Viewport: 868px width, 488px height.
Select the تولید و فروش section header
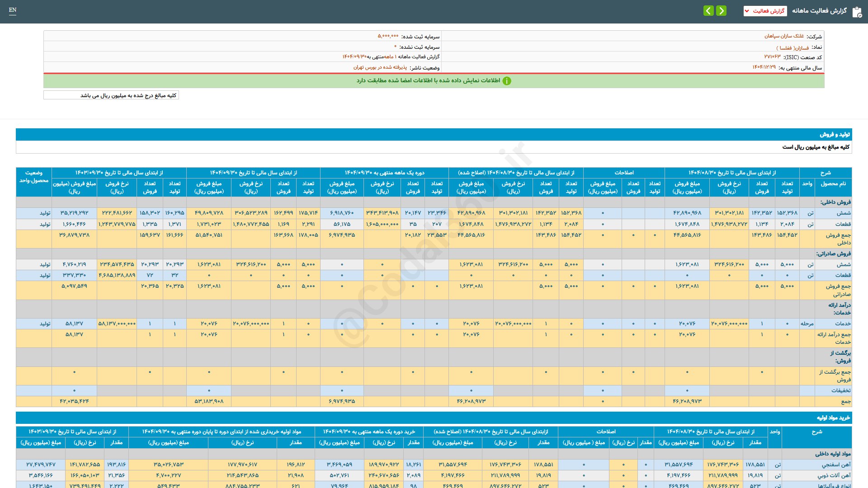tap(835, 135)
